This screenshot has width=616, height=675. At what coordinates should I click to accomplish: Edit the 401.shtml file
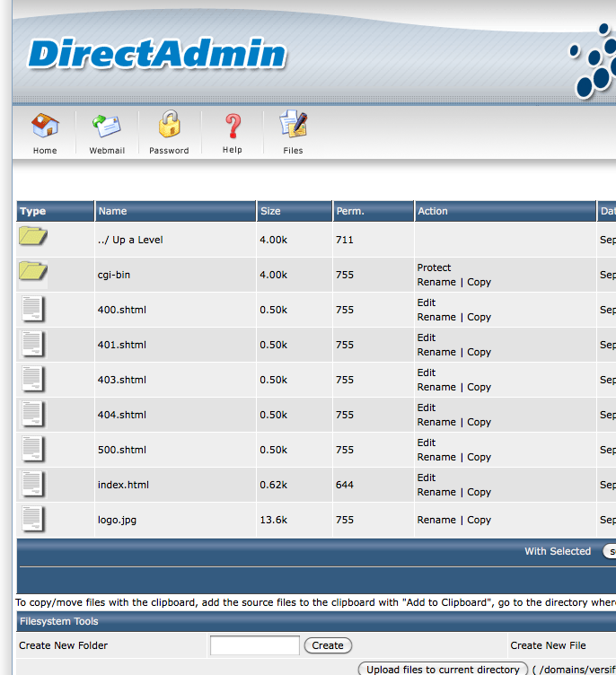426,337
